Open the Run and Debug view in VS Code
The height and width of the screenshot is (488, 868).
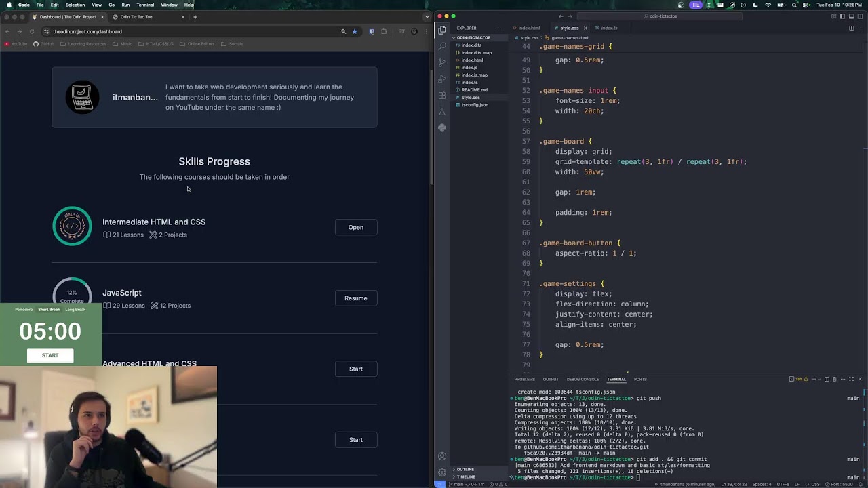click(442, 79)
